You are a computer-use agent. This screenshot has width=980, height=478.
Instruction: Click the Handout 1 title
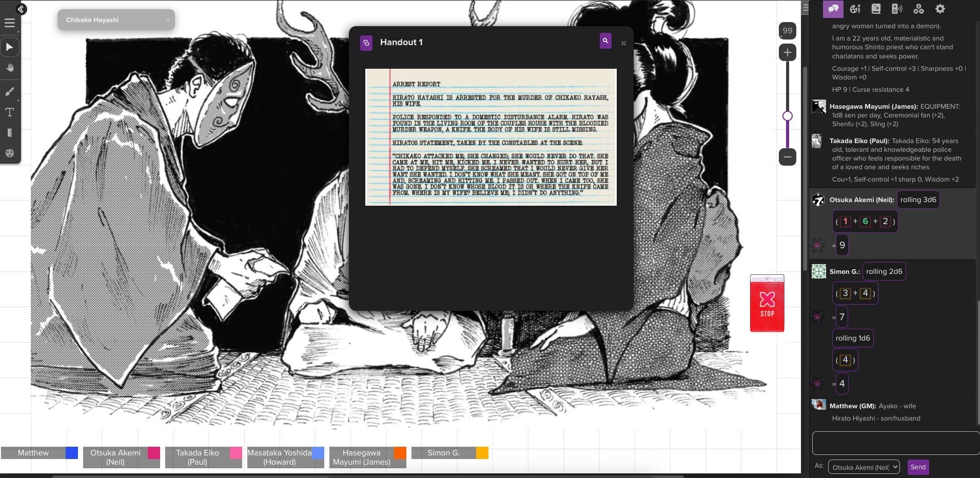coord(401,43)
